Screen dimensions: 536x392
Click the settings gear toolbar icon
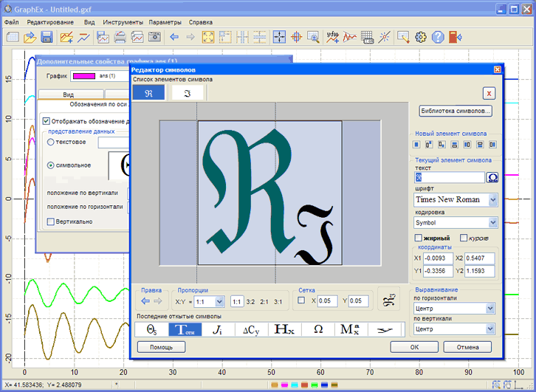pyautogui.click(x=421, y=37)
